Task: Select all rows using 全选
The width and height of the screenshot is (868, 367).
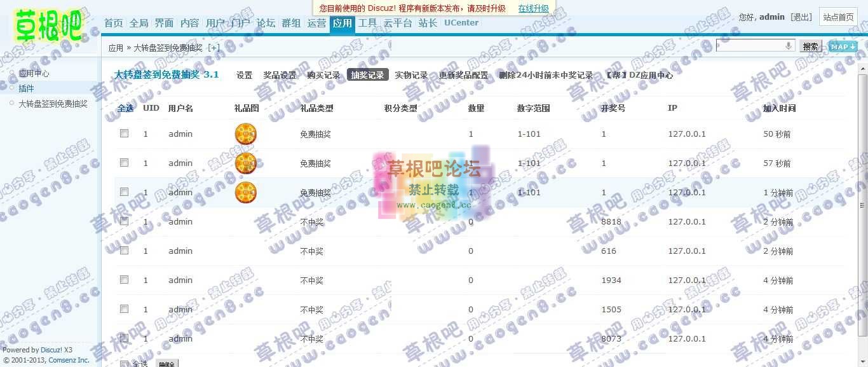Action: pos(126,108)
